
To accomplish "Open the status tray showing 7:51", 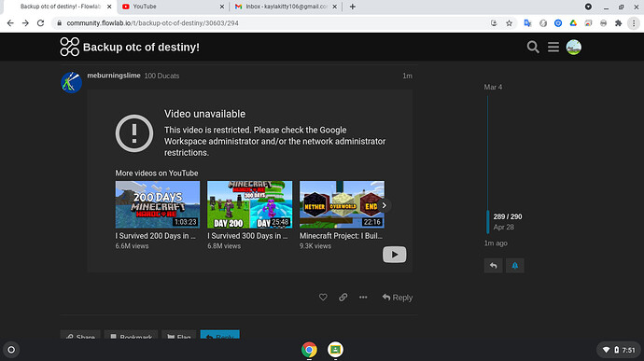I will (x=619, y=350).
